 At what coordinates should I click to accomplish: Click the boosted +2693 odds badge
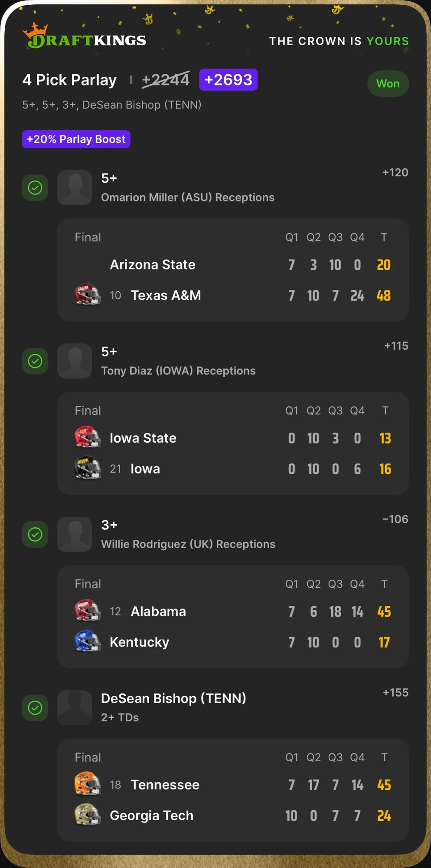[229, 80]
